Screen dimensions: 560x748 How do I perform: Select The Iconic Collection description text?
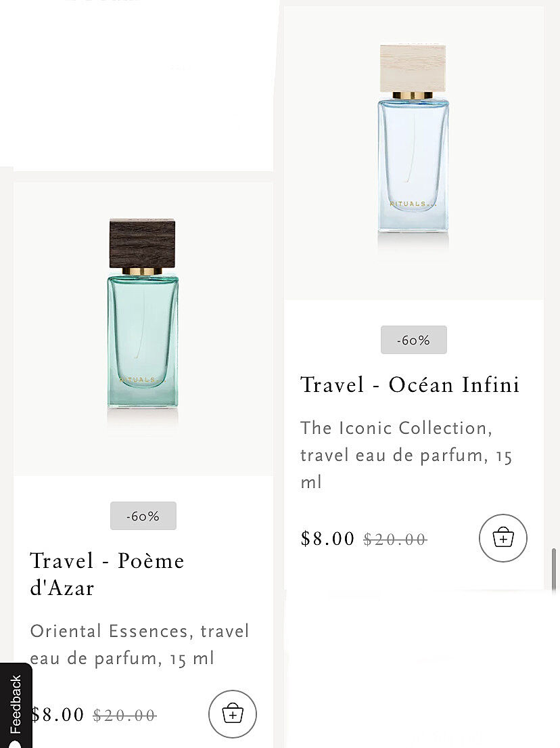tap(406, 454)
